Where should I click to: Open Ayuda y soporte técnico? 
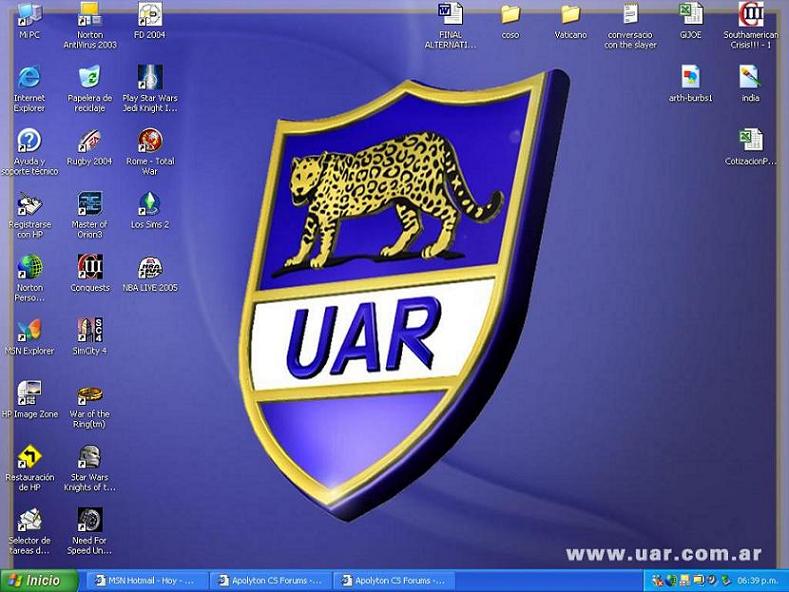(x=29, y=152)
